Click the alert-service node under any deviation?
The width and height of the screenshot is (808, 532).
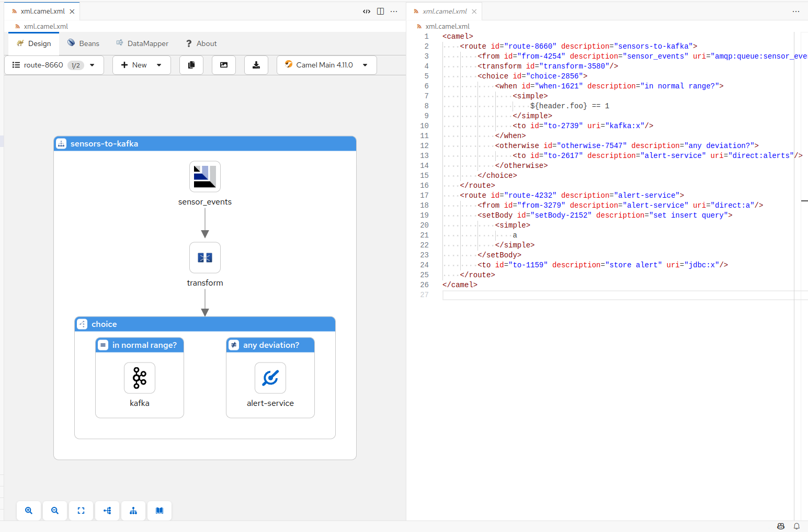click(270, 378)
